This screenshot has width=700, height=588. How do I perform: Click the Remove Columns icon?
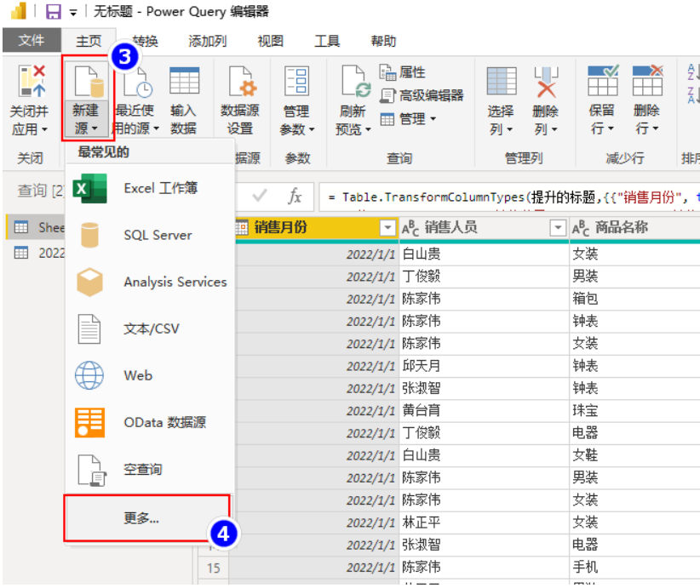click(x=546, y=81)
